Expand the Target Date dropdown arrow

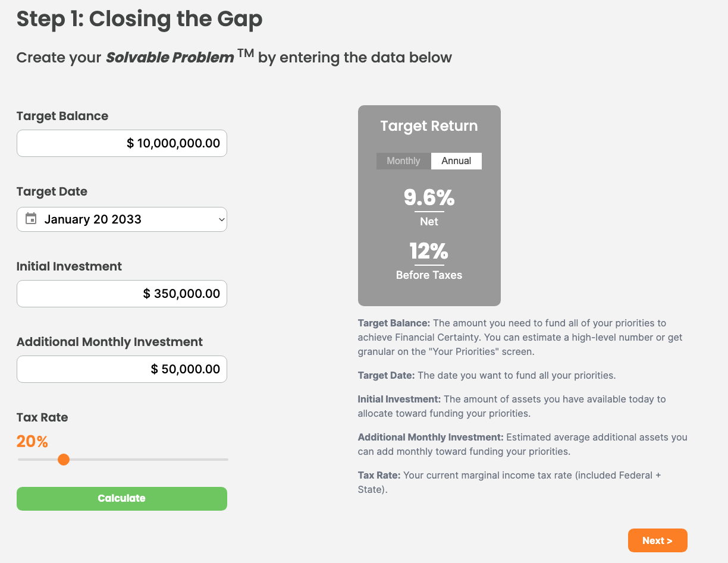pyautogui.click(x=221, y=219)
